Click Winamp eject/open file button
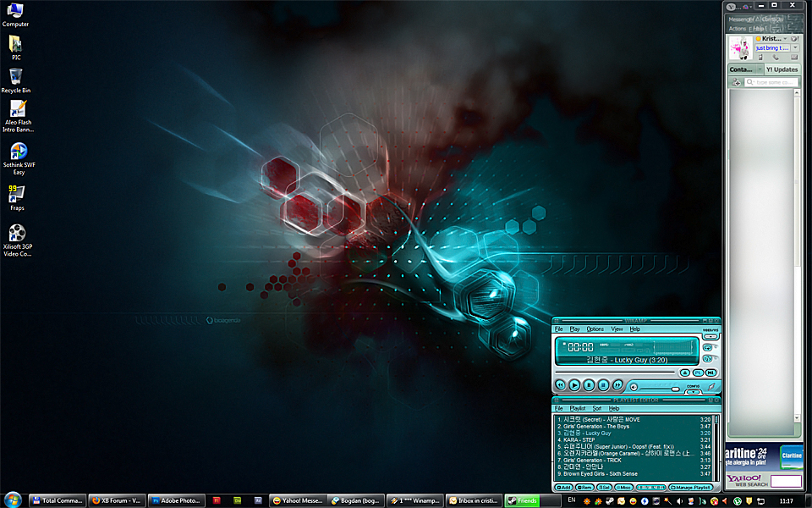Viewport: 812px width, 508px height. click(685, 373)
